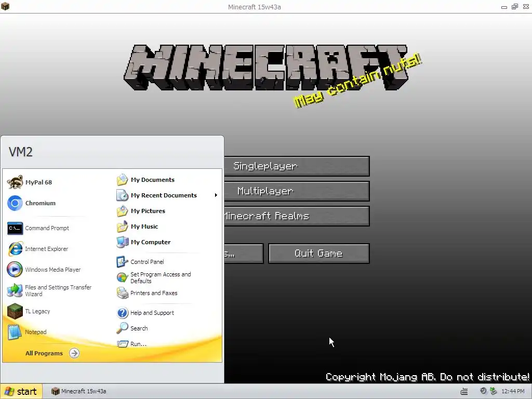Launch Chromium from the blue circle icon

pos(15,203)
